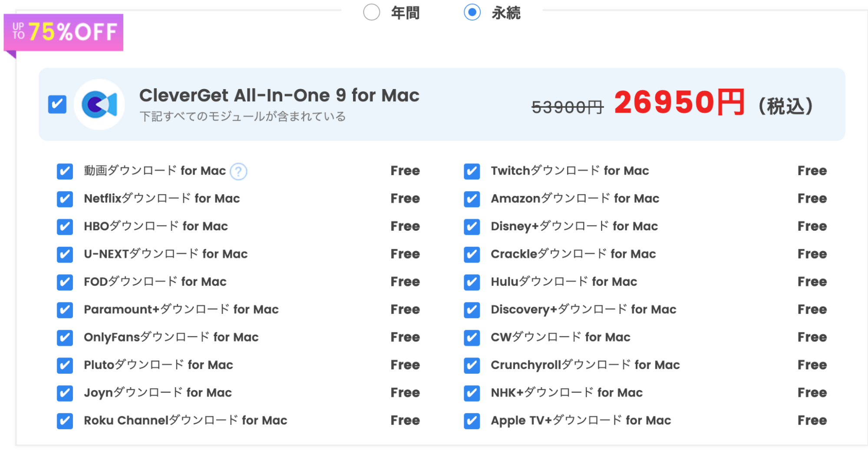Toggle the NHK+ダウンロード for Mac checkbox
The width and height of the screenshot is (868, 458).
472,393
